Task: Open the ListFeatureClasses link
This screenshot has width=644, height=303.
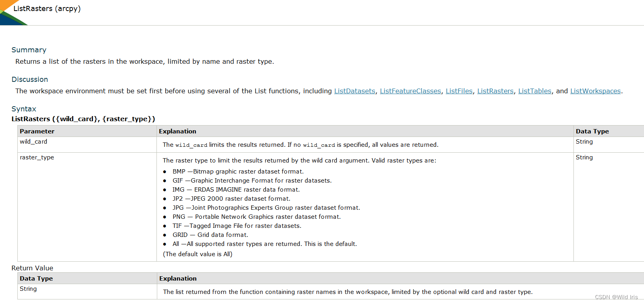Action: pos(410,91)
